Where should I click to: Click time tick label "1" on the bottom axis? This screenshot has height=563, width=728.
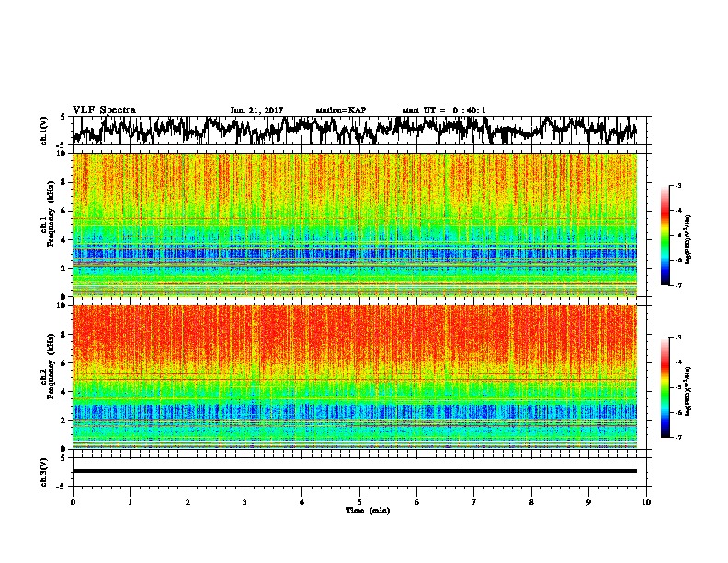point(130,502)
